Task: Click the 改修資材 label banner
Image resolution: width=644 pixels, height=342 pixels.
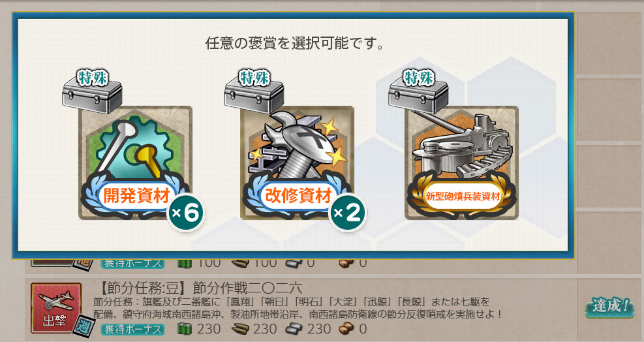Action: click(298, 196)
